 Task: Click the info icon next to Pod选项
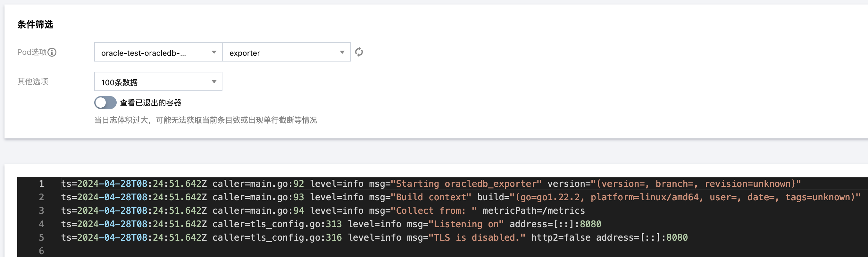(52, 52)
